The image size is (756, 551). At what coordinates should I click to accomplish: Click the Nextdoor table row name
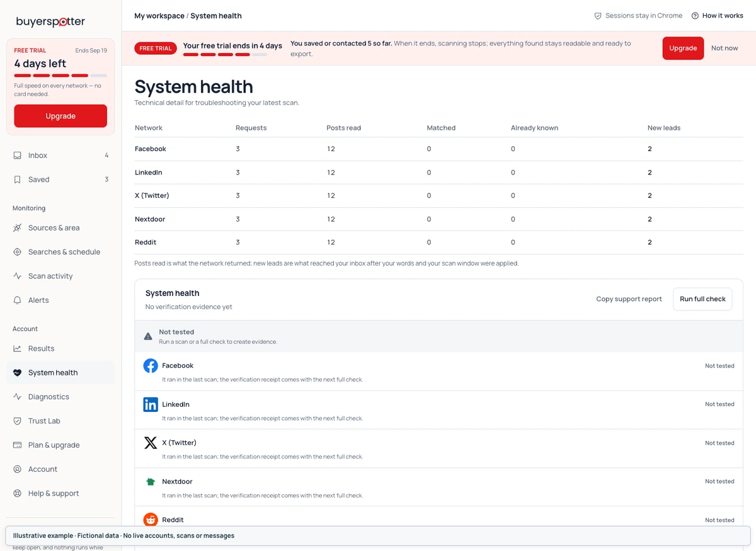click(x=150, y=219)
